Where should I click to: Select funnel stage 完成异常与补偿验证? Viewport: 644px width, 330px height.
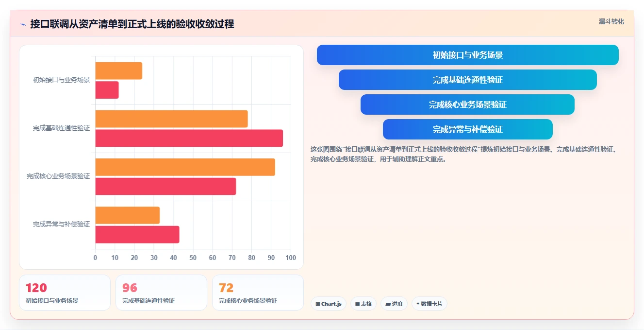pos(467,129)
